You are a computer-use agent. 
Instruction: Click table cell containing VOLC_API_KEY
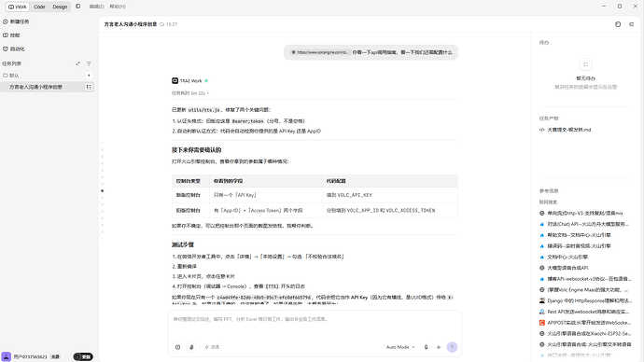pos(390,195)
